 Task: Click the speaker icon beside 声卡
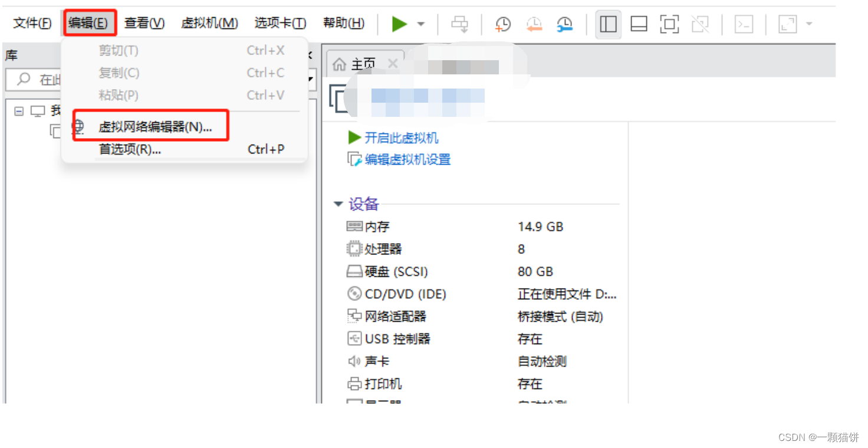point(354,361)
